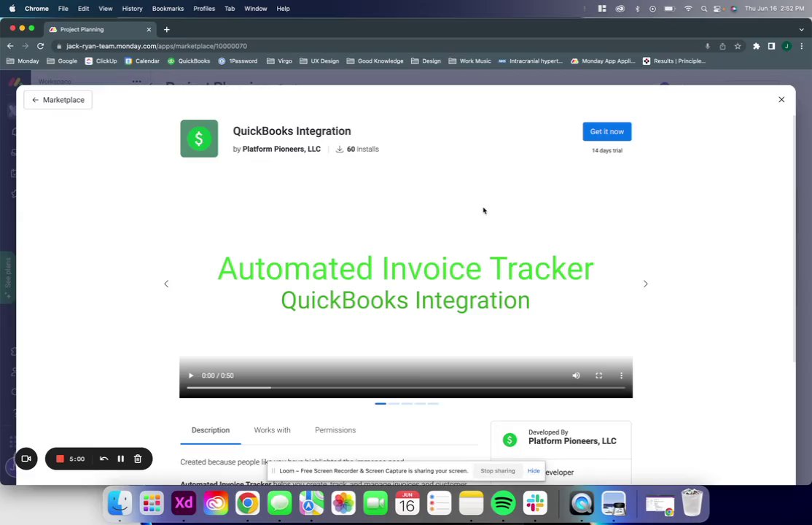This screenshot has width=812, height=525.
Task: Hide the Loom sharing notification
Action: [x=534, y=471]
